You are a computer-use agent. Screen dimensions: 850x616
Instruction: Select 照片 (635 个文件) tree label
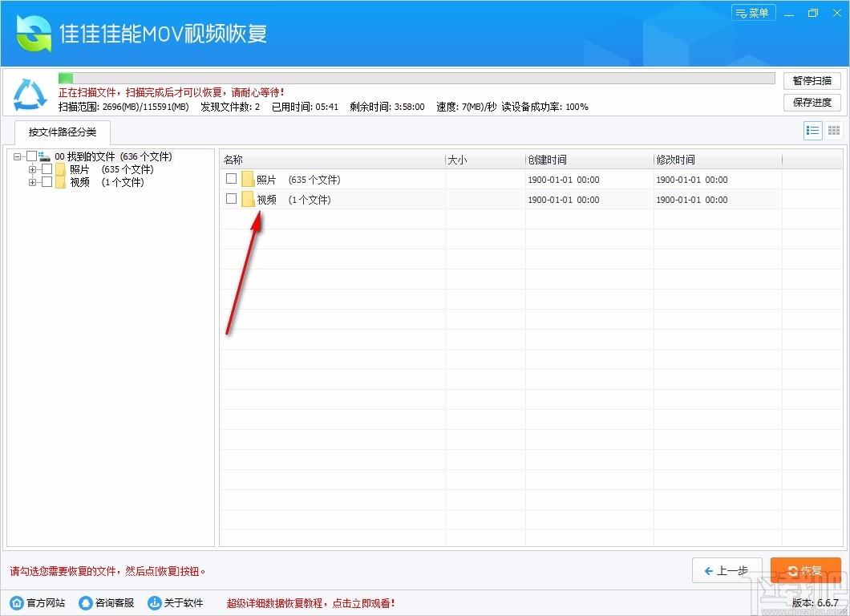pos(111,169)
